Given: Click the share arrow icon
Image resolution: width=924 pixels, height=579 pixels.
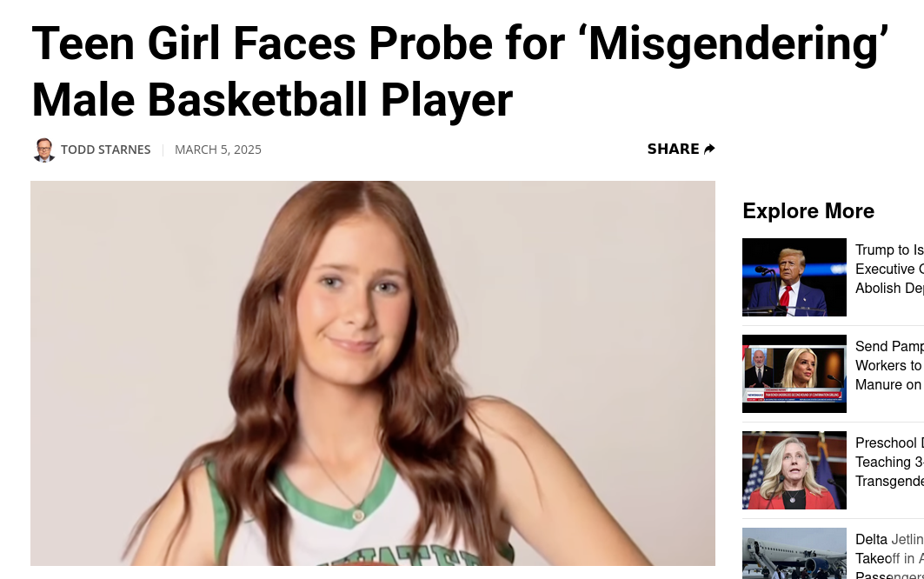Looking at the screenshot, I should point(709,150).
